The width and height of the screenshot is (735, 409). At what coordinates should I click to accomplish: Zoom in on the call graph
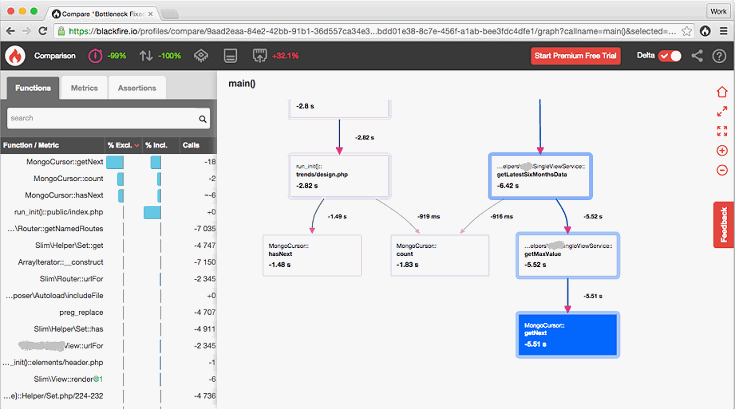(x=722, y=150)
